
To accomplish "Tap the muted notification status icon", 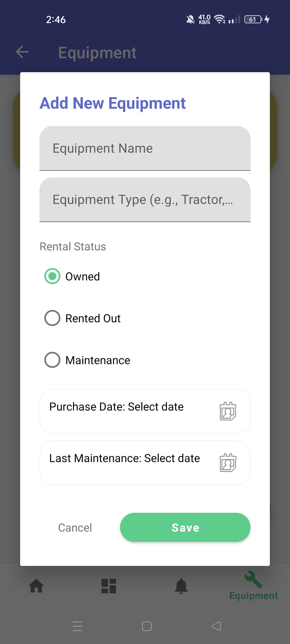I will tap(190, 20).
